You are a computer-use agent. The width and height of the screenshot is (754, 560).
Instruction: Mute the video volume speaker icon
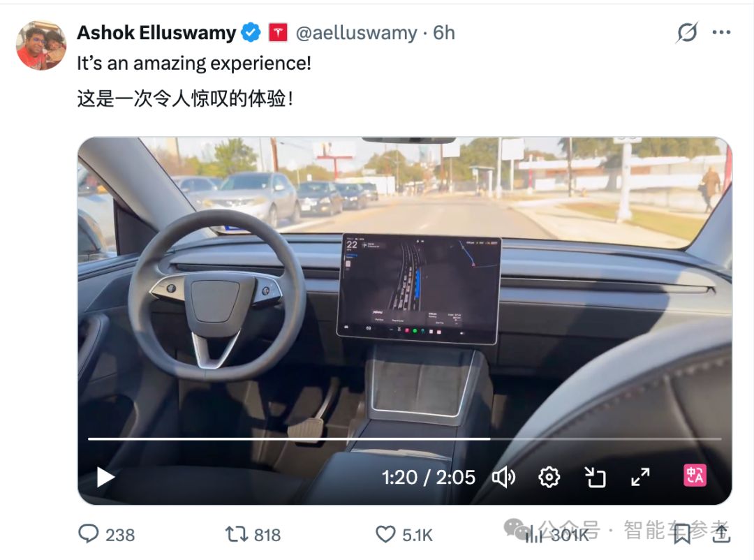pyautogui.click(x=503, y=477)
